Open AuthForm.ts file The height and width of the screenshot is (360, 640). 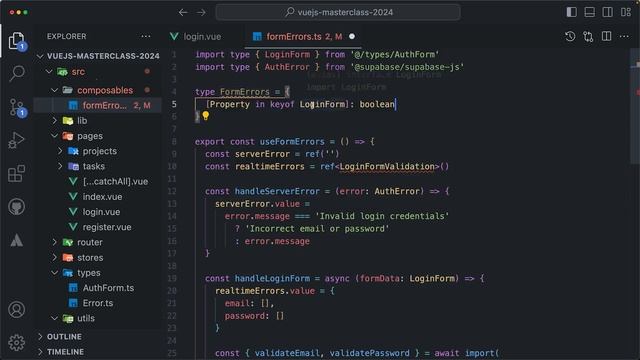click(98, 288)
